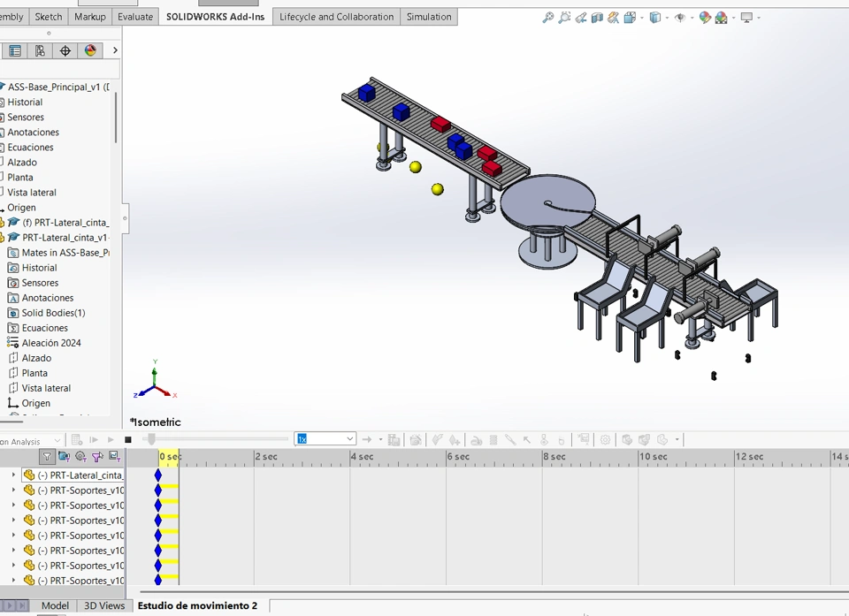Open the SOLIDWORKS Add-Ins tab
Screen dimensions: 849x616
tap(216, 17)
